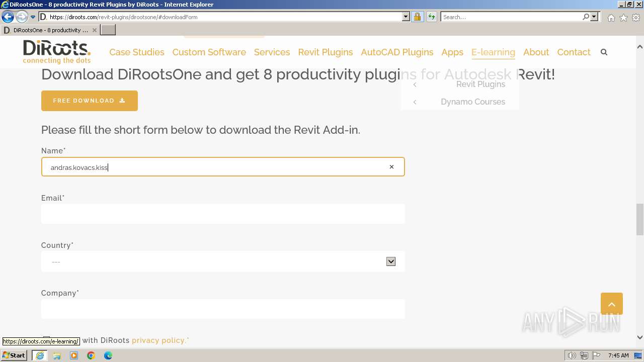Click the magnifier in browser search box
Image resolution: width=644 pixels, height=362 pixels.
click(x=586, y=17)
